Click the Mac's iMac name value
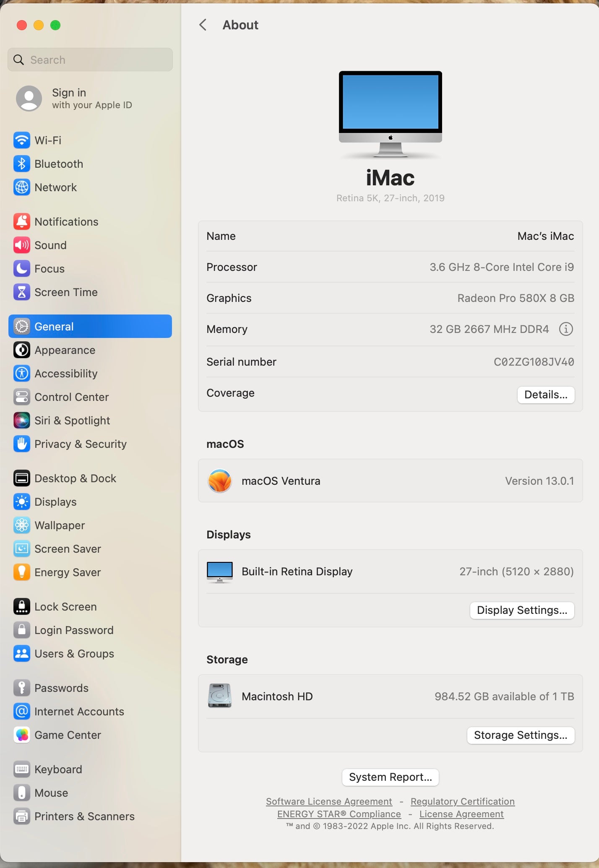 tap(546, 236)
